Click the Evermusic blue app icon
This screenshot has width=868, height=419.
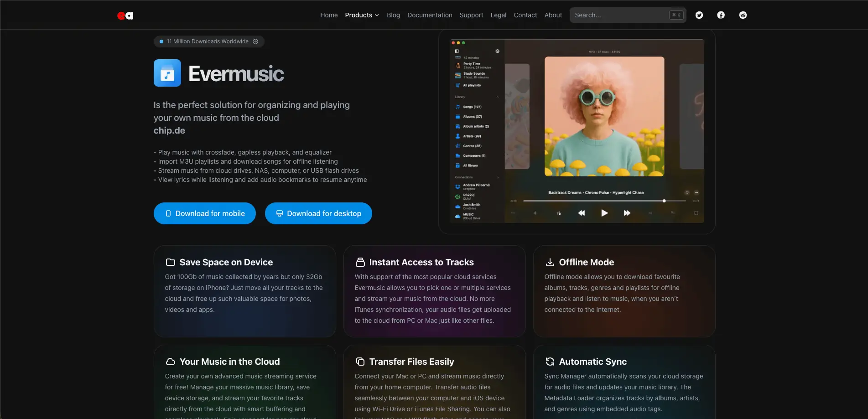point(167,73)
